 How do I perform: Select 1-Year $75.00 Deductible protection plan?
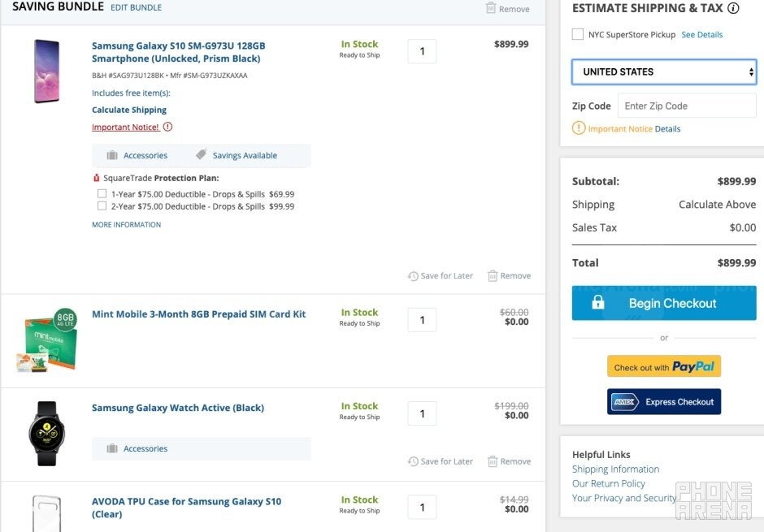(102, 194)
